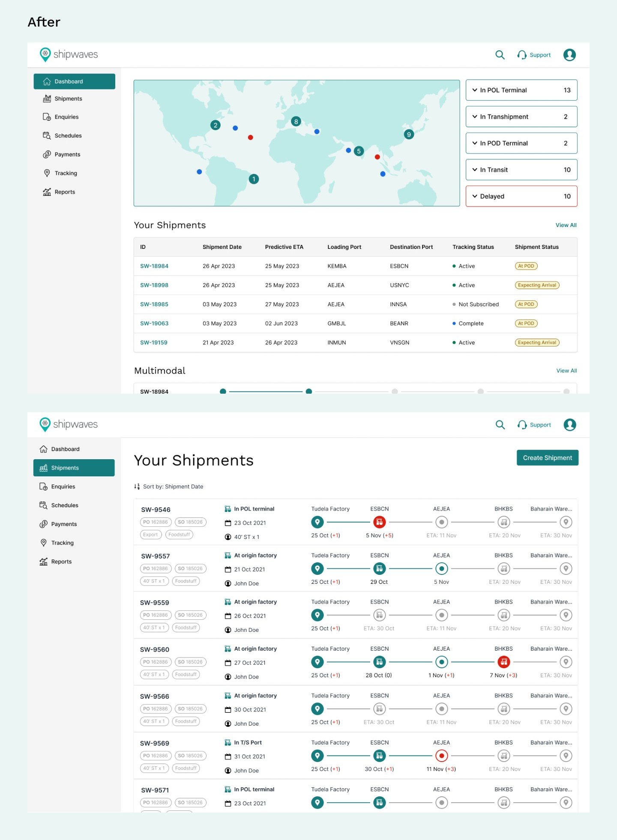Click the Create Shipment button
Screen dimensions: 617x840
tap(548, 457)
